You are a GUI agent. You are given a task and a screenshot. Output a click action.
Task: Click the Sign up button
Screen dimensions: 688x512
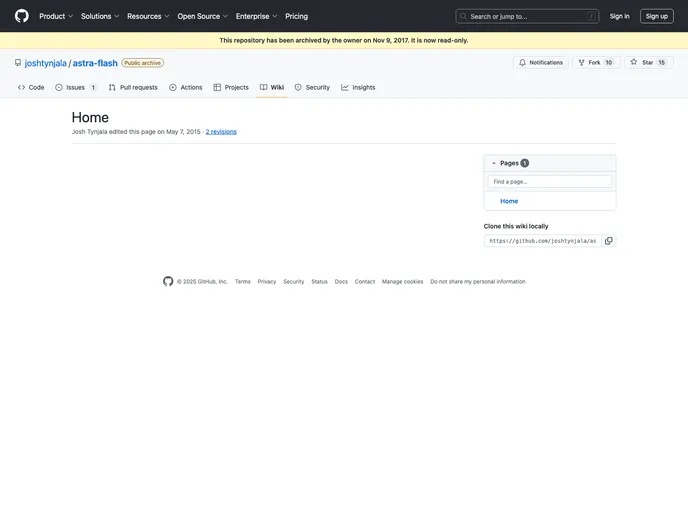click(656, 16)
